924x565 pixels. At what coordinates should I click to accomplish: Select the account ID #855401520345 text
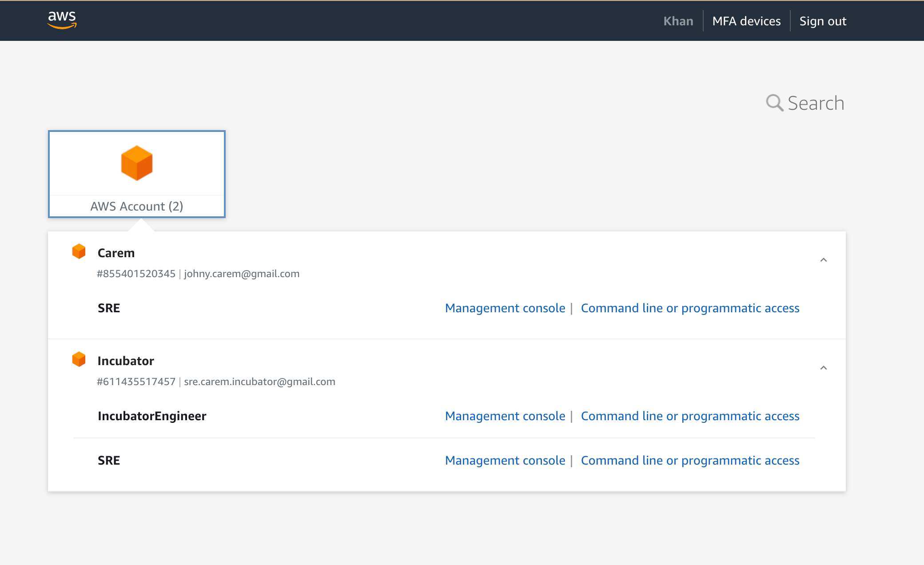point(136,274)
